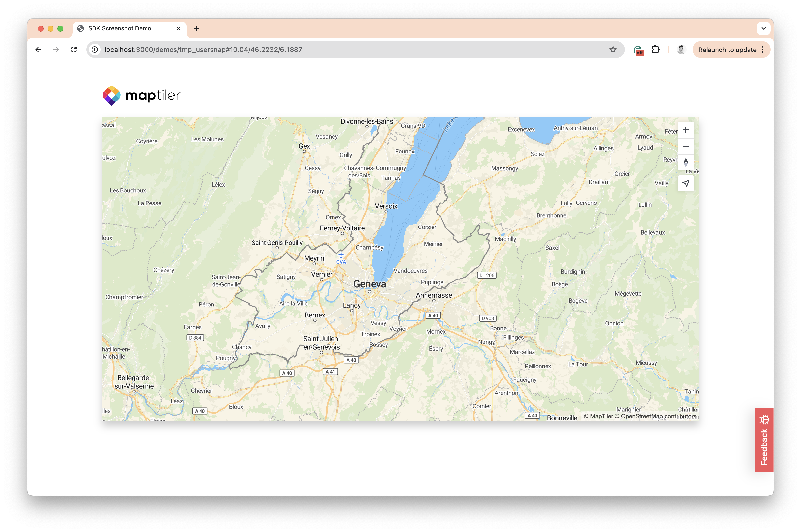The width and height of the screenshot is (801, 532).
Task: Zoom in with the map plus button
Action: click(x=686, y=130)
